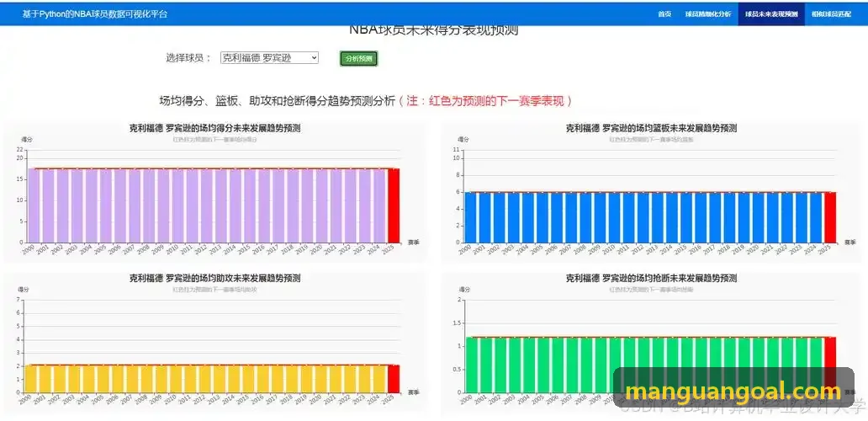Select the 2019 yellow bar in 场均助攻 chart
This screenshot has width=868, height=421.
click(306, 379)
